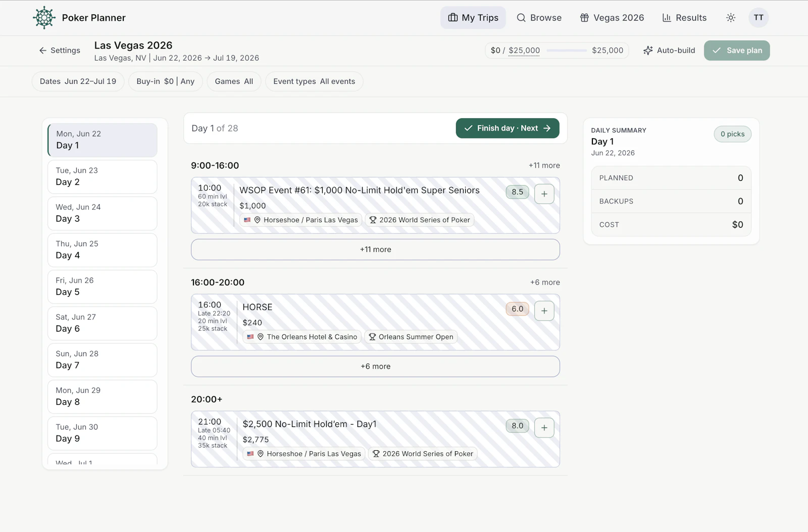The width and height of the screenshot is (808, 532).
Task: Click Finish day · Next button
Action: coord(507,128)
